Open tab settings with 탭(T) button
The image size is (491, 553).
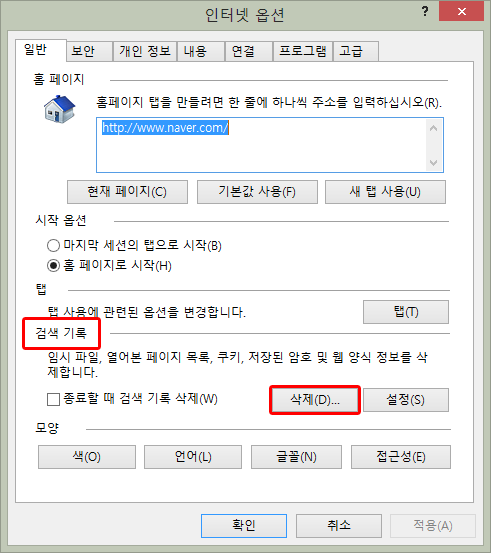coord(406,312)
